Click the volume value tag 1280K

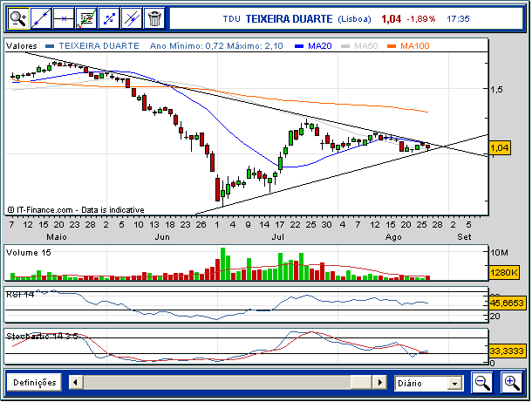click(x=504, y=272)
